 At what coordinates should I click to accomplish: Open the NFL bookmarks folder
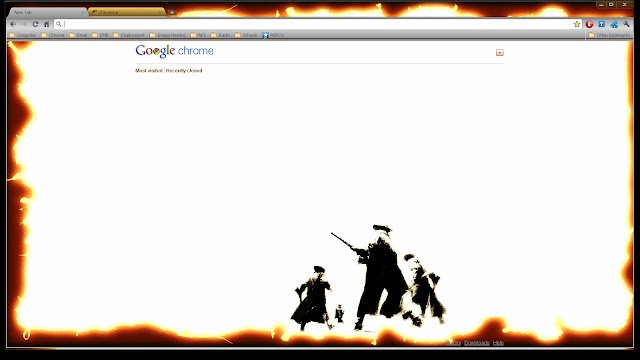point(198,36)
